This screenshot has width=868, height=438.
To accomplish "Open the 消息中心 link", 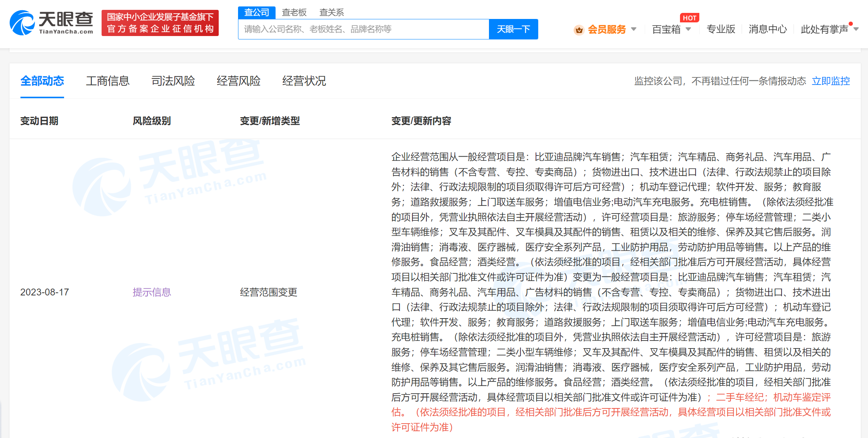I will tap(768, 29).
